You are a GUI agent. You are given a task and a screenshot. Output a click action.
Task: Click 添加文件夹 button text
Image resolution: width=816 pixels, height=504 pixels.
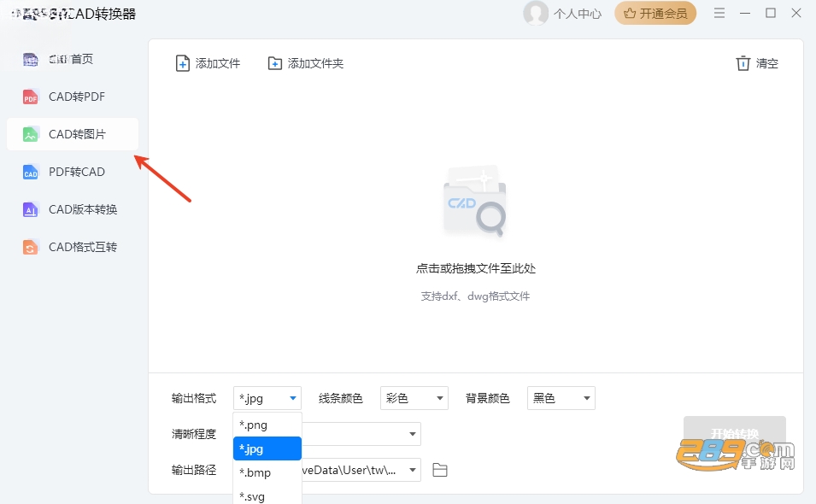coord(315,63)
